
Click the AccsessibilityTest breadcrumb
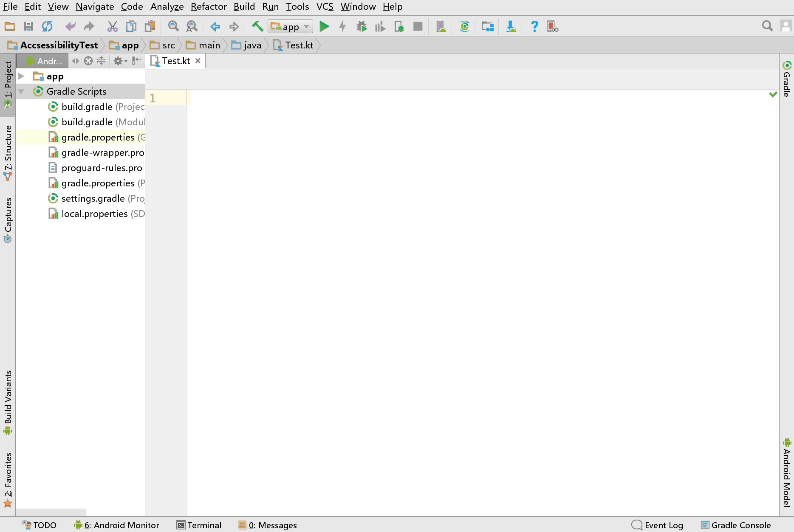[53, 45]
